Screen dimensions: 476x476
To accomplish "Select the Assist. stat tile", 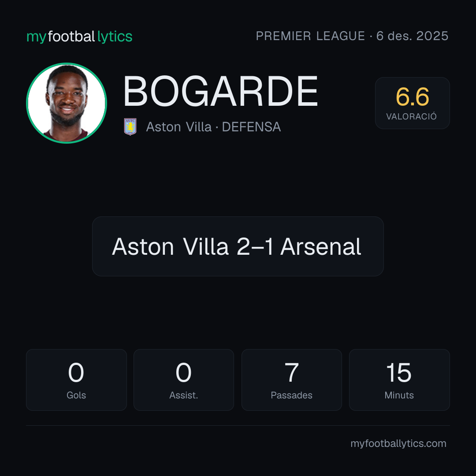I will (x=184, y=380).
